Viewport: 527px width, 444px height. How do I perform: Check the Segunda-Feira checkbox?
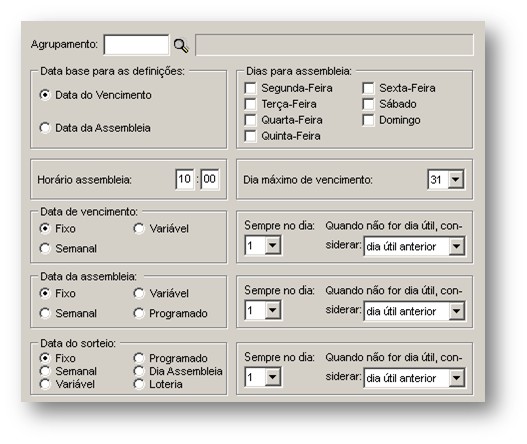pyautogui.click(x=250, y=88)
